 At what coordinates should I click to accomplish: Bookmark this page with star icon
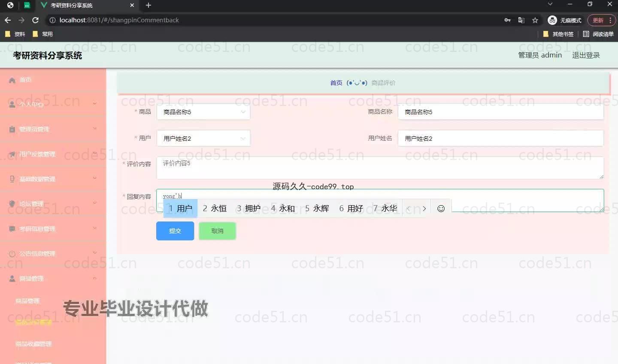(x=535, y=20)
